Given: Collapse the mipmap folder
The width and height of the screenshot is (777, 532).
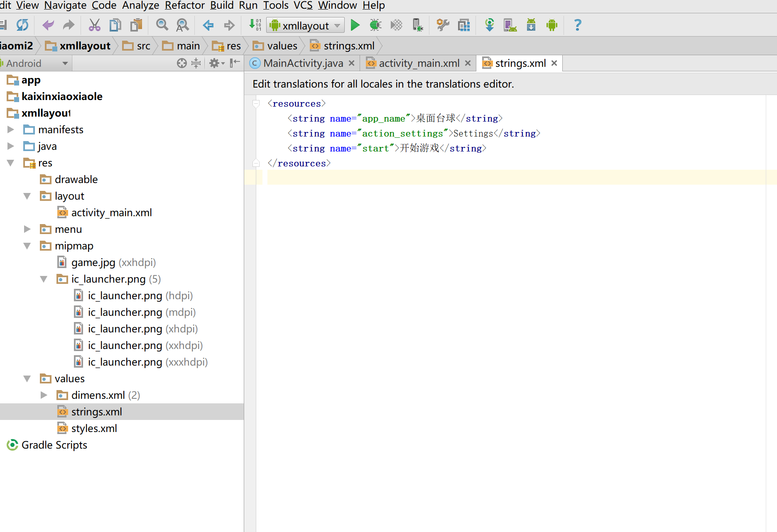Looking at the screenshot, I should 27,246.
